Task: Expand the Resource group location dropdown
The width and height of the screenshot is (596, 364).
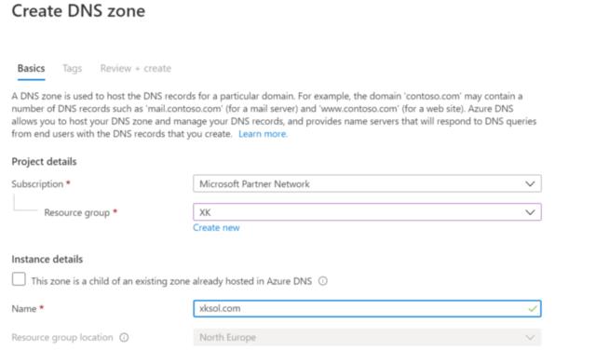Action: coord(530,337)
